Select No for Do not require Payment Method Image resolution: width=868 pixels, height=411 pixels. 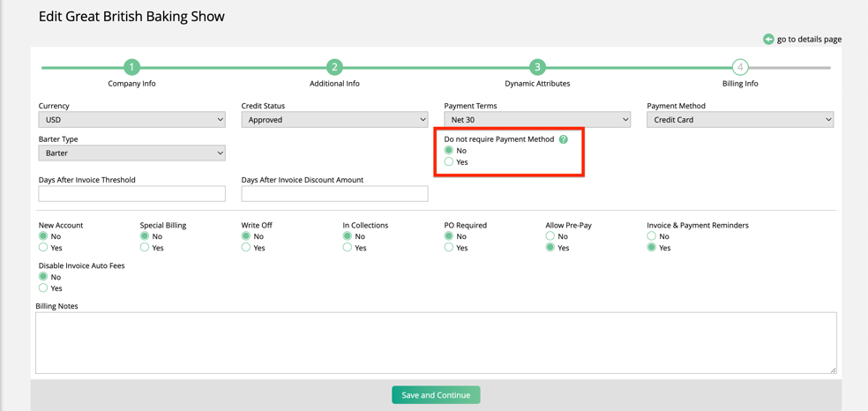pyautogui.click(x=449, y=151)
